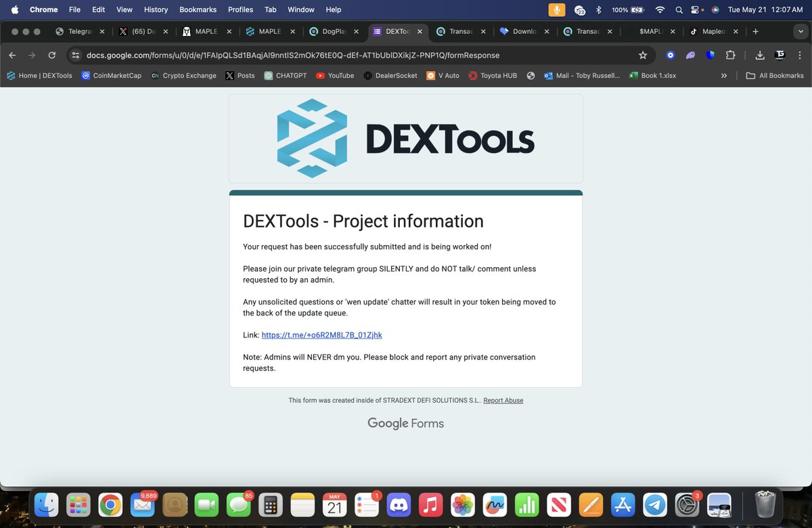Screen dimensions: 812x528
Task: Open the YouTube bookmark
Action: (x=335, y=75)
